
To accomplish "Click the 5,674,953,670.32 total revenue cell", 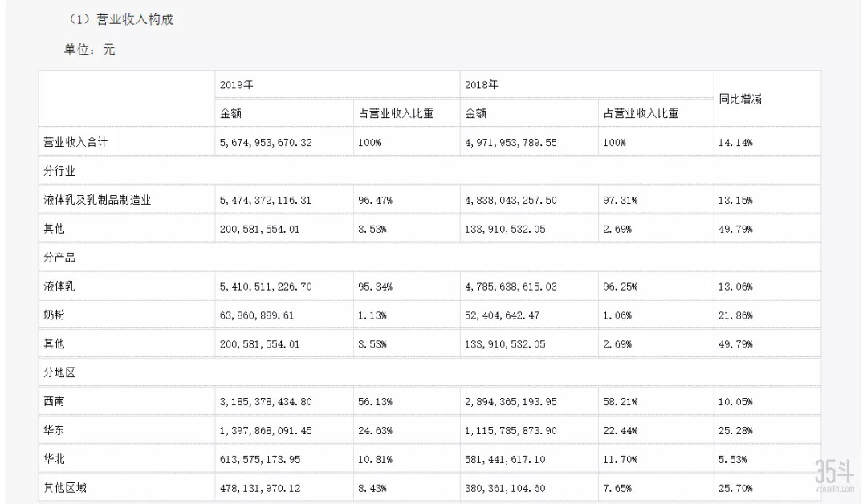I will click(x=266, y=142).
